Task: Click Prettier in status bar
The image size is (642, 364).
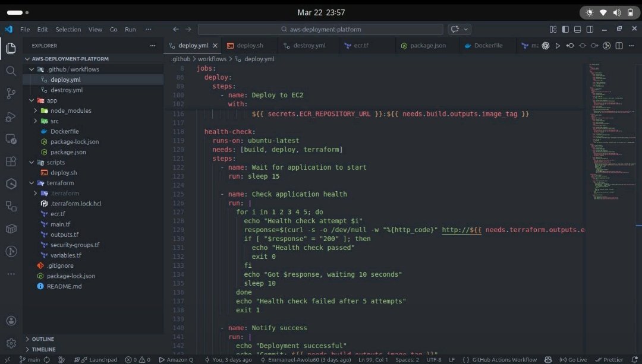Action: tap(609, 360)
